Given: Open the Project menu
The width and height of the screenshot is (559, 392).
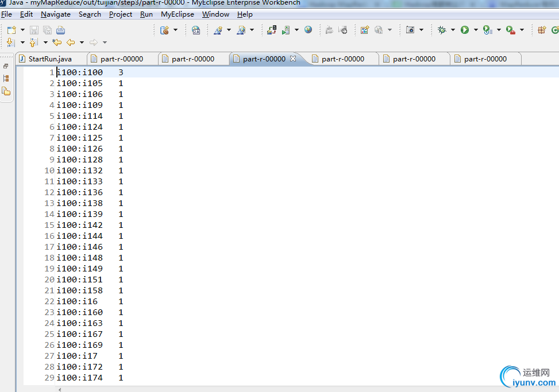Looking at the screenshot, I should 121,14.
